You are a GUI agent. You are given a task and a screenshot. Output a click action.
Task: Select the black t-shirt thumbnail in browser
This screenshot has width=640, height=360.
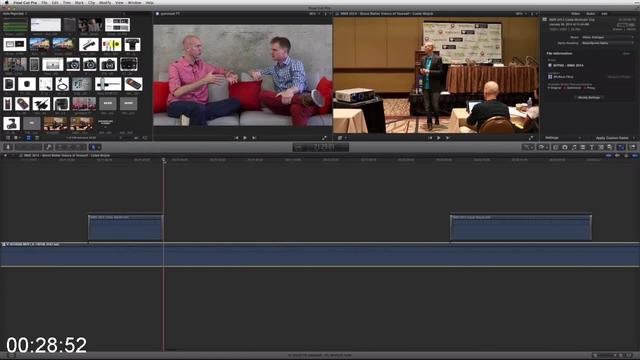[132, 44]
